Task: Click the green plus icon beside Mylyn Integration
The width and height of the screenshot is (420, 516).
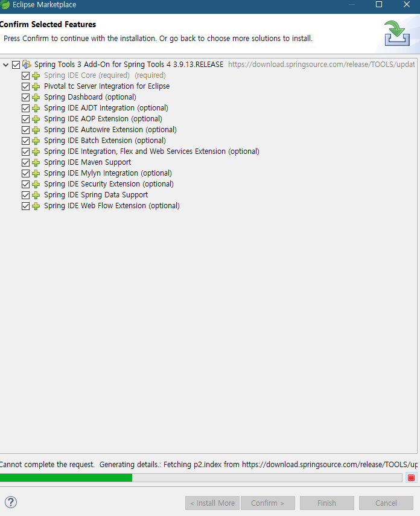Action: [x=36, y=173]
